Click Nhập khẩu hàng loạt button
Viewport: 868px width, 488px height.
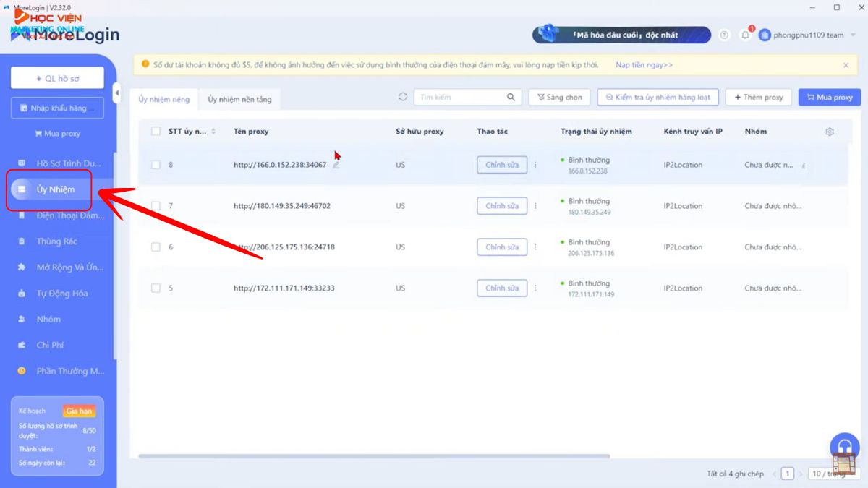(57, 108)
